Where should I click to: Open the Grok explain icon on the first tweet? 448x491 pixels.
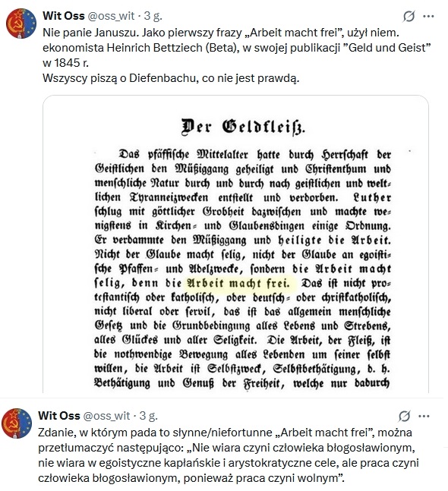click(x=409, y=16)
